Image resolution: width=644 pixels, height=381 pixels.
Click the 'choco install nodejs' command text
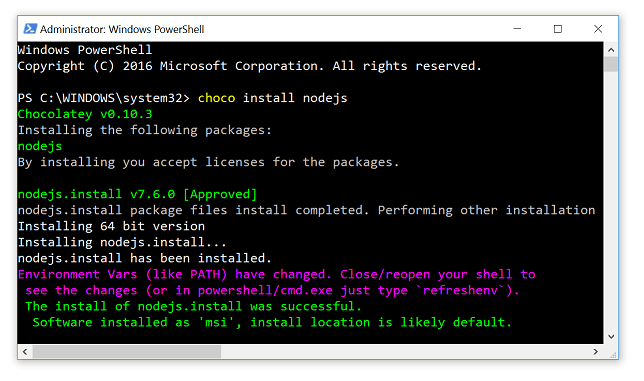click(x=273, y=98)
